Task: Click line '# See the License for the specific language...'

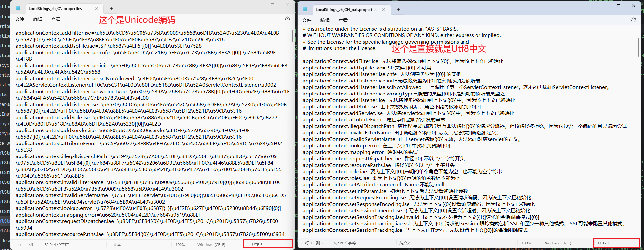Action: (x=386, y=42)
